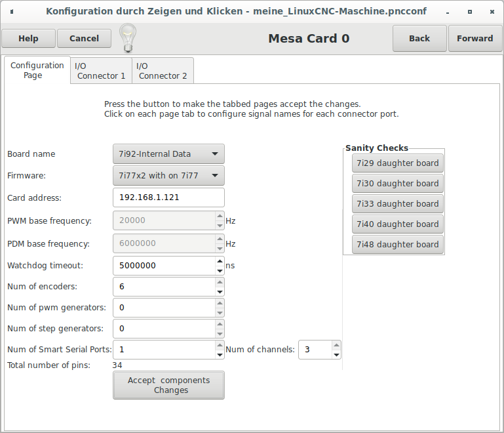This screenshot has height=433, width=504.
Task: Click the Mesa Card 0 title
Action: [309, 38]
